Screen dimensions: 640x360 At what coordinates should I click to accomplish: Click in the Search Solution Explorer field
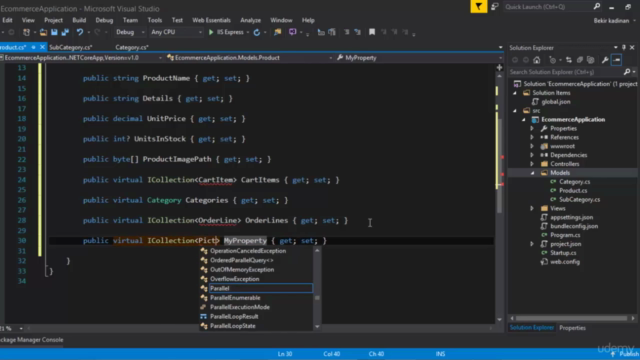566,72
